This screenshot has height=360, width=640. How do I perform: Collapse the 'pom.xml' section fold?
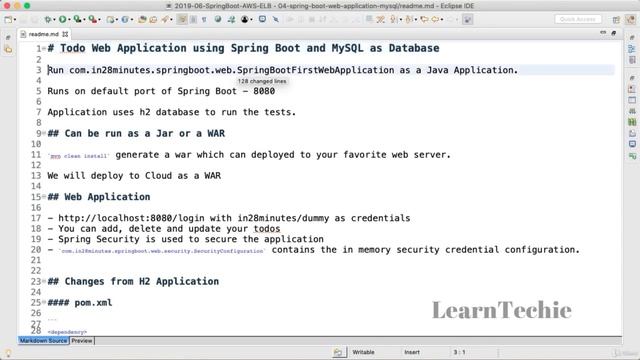pyautogui.click(x=44, y=302)
